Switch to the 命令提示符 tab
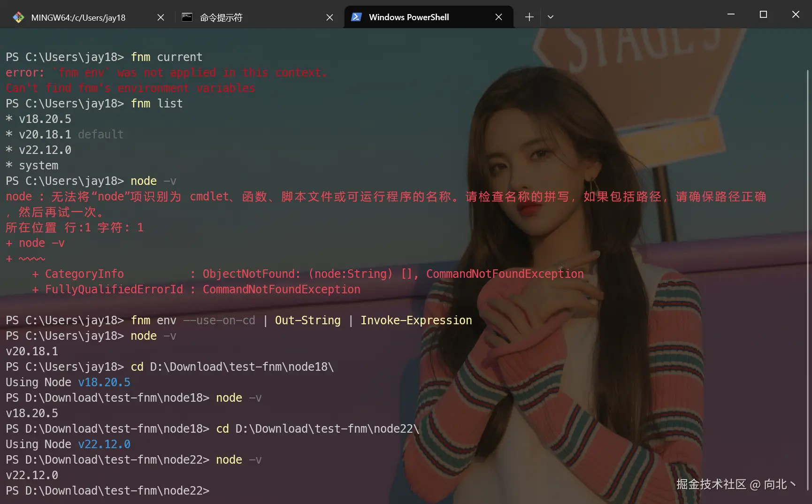The image size is (812, 504). (221, 17)
